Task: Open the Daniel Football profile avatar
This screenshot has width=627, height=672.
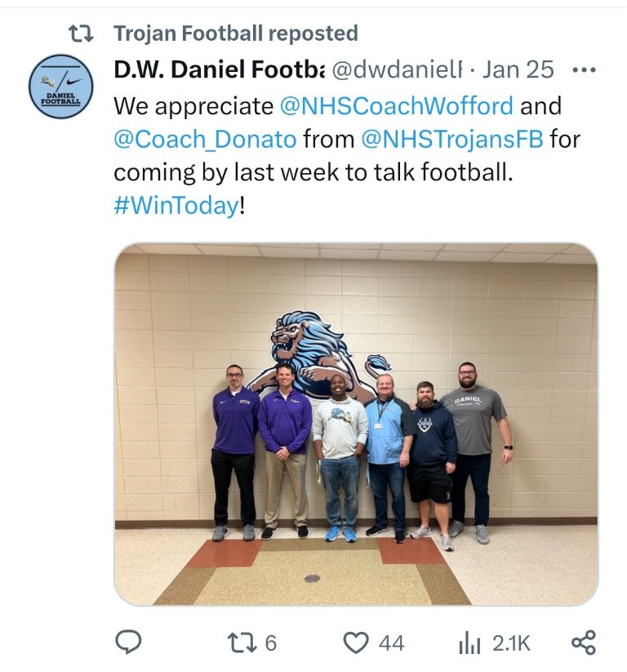Action: [x=61, y=86]
